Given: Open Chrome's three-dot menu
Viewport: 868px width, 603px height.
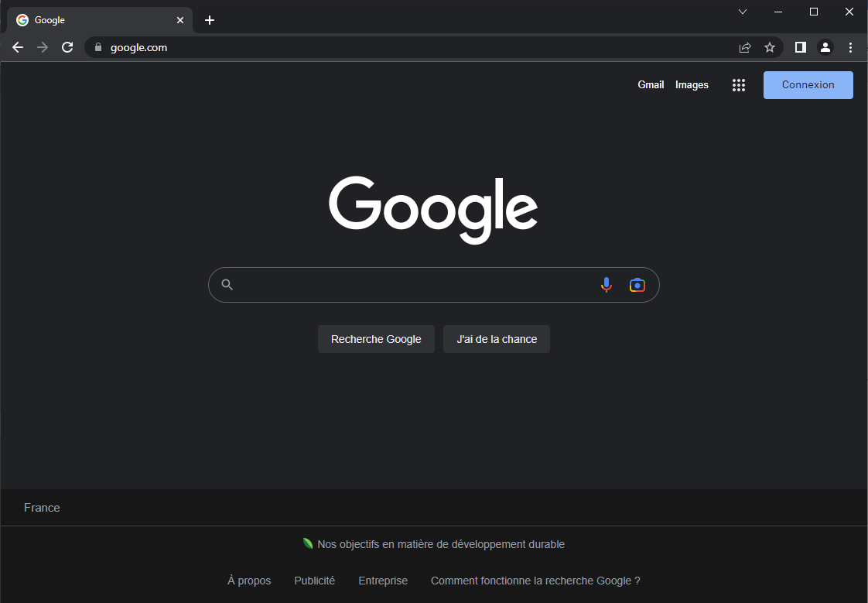Looking at the screenshot, I should point(850,47).
